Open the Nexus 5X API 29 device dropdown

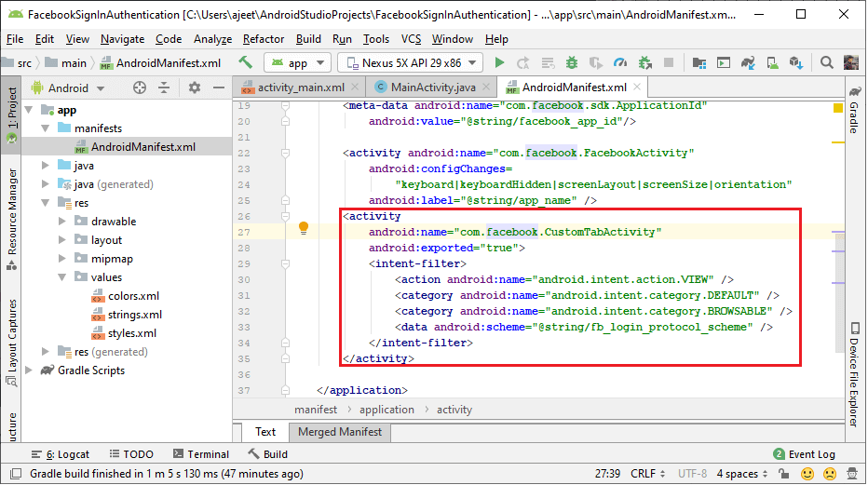point(410,63)
